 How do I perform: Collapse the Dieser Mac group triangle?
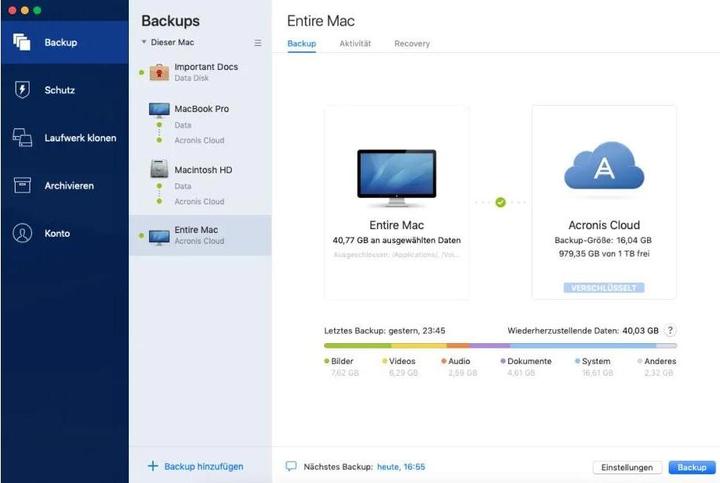click(x=144, y=42)
